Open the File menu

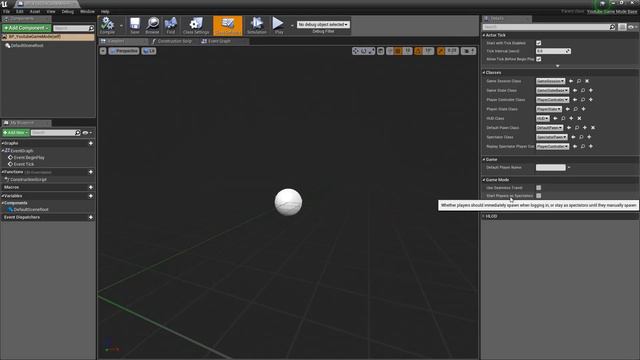pyautogui.click(x=6, y=11)
